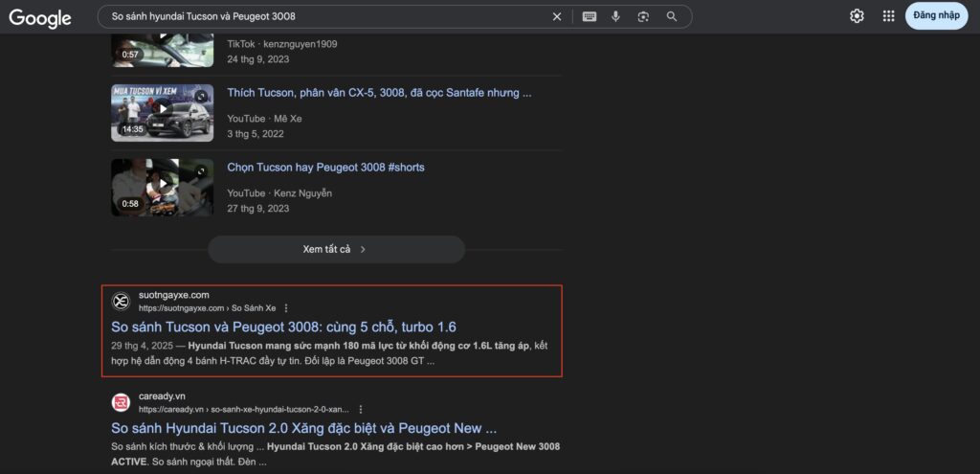Start voice search with the microphone icon

615,17
